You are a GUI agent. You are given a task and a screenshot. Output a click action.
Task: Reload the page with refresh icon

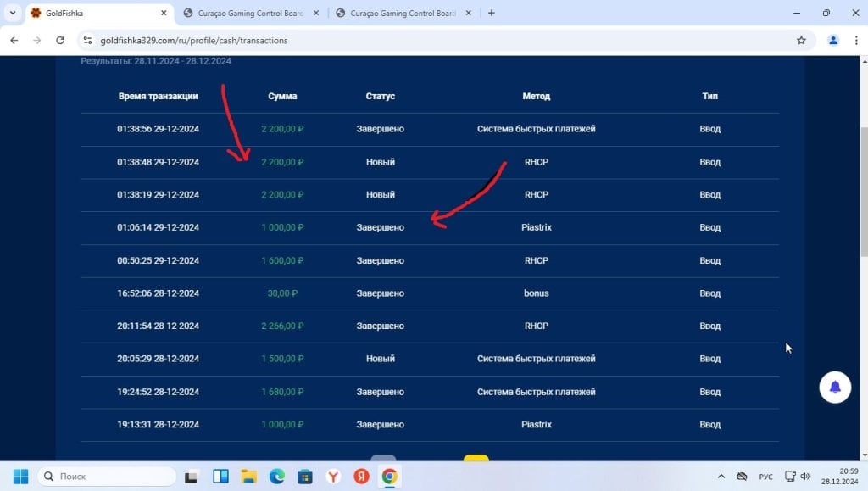(x=60, y=41)
